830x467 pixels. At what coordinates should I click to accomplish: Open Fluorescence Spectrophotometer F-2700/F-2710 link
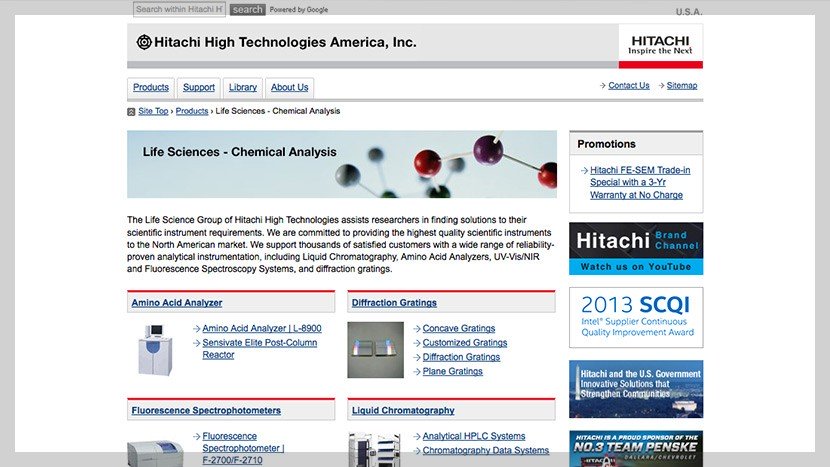pos(243,448)
